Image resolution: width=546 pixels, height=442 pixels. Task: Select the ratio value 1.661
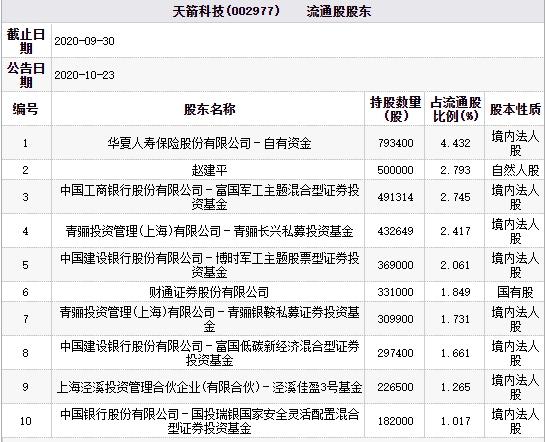click(x=455, y=353)
